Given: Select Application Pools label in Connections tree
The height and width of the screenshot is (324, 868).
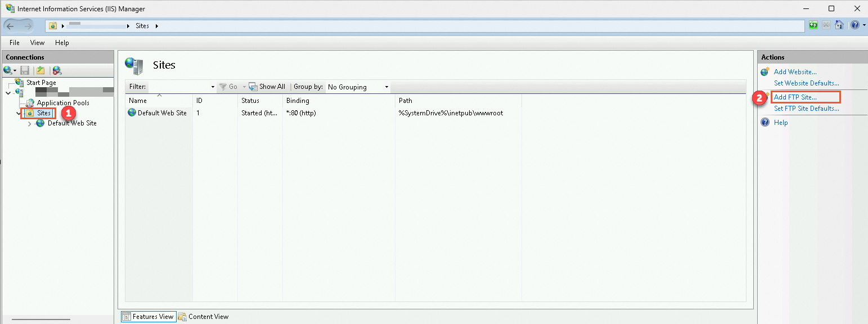Looking at the screenshot, I should click(x=63, y=103).
